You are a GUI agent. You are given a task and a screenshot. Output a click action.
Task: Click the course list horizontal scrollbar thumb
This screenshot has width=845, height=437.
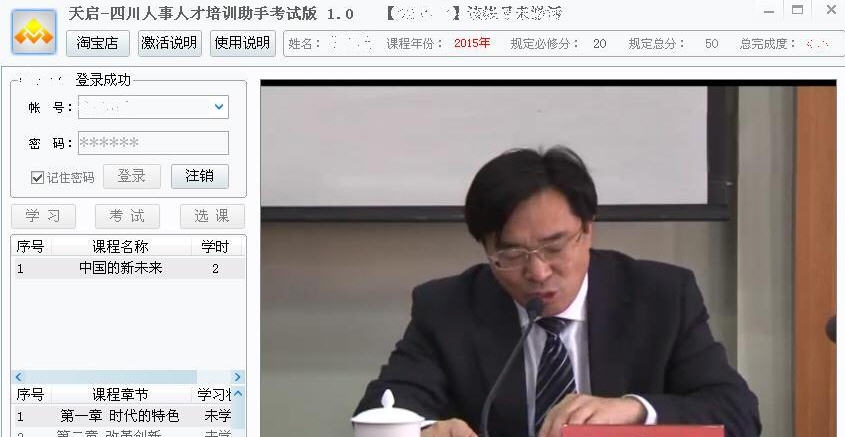click(111, 377)
